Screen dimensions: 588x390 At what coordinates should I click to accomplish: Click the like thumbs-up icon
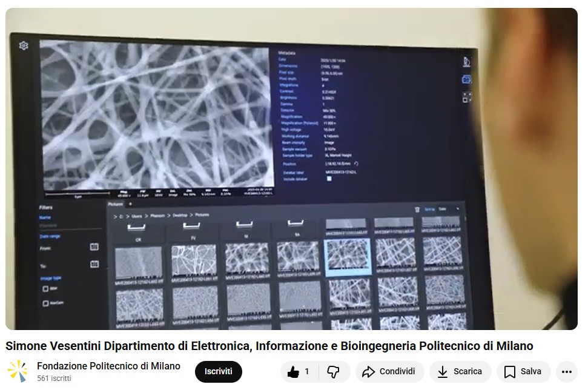(x=293, y=371)
